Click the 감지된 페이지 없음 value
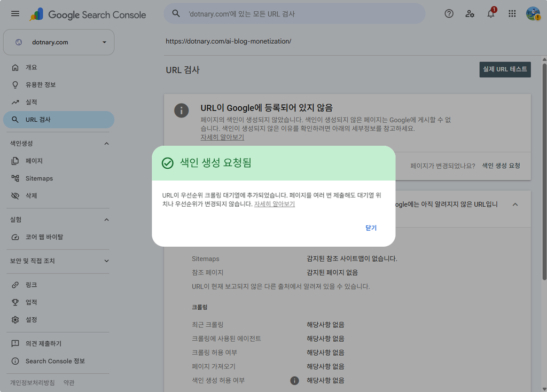The image size is (547, 392). 332,273
